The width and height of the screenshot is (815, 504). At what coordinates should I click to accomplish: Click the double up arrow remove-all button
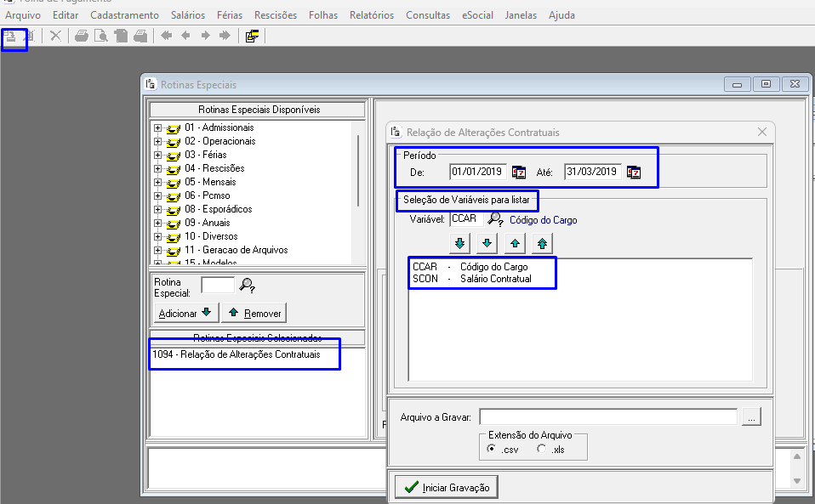(x=542, y=244)
